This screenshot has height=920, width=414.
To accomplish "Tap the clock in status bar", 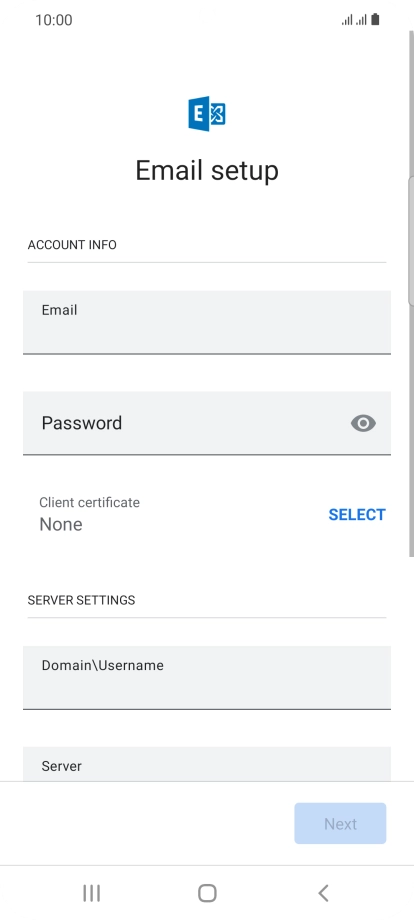I will tap(54, 20).
